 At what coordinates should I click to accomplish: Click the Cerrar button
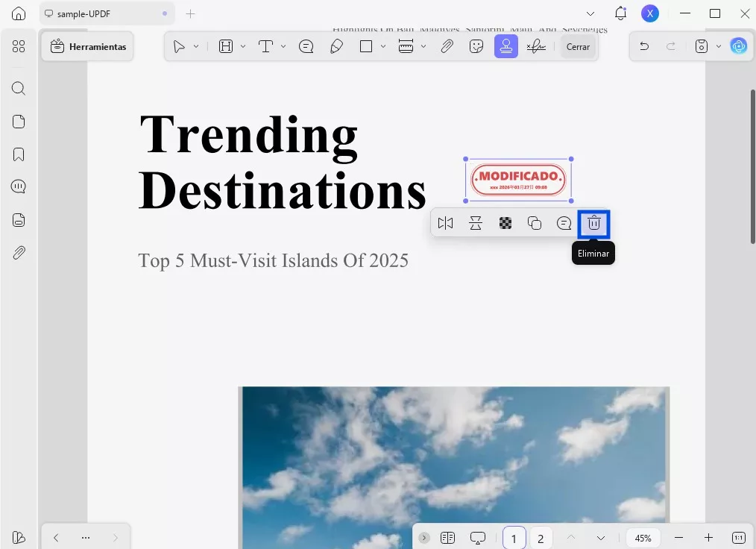click(578, 46)
